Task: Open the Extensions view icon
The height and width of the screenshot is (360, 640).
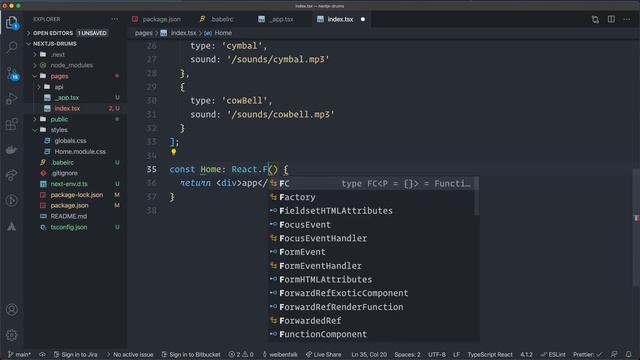Action: click(12, 124)
